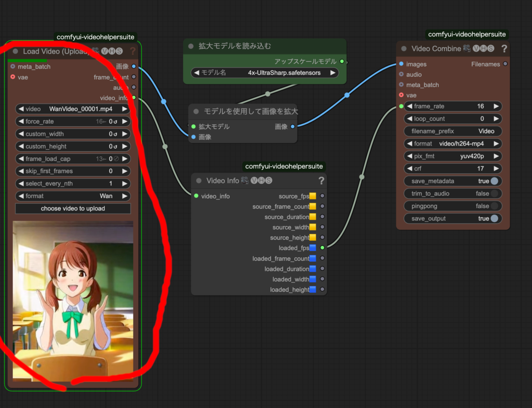The image size is (532, 408).
Task: Open the pix_fmt yuv420p dropdown
Action: [453, 156]
